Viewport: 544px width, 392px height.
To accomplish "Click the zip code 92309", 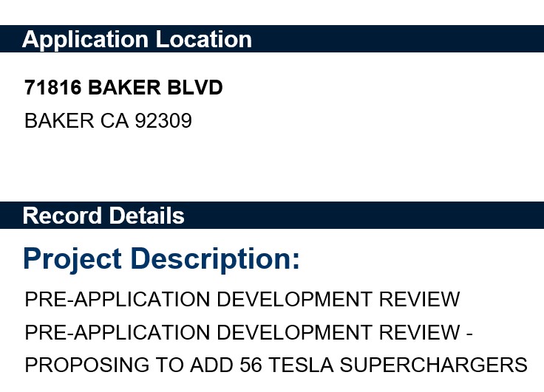I will (x=163, y=120).
